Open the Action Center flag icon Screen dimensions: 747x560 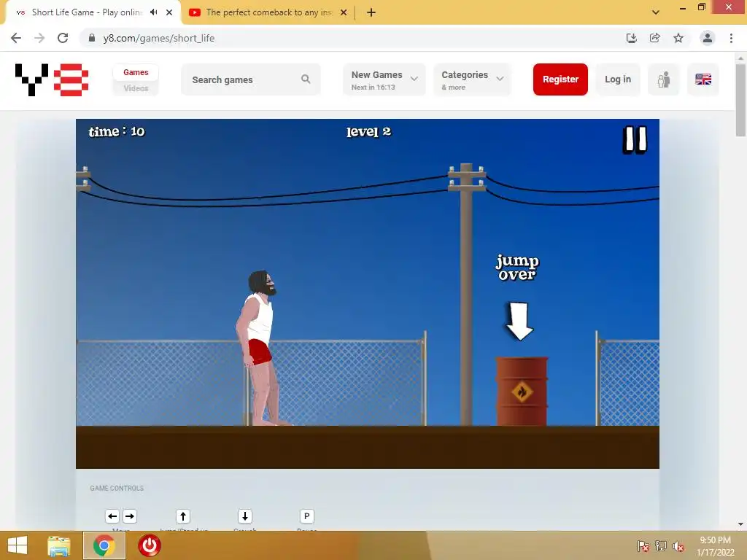[x=643, y=546]
